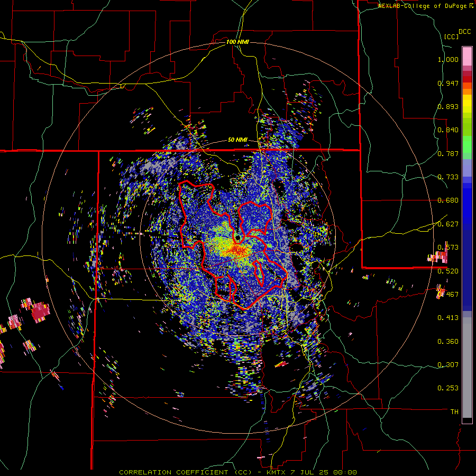Click the 50 NMI range ring label
Screen dimensions: 476x476
point(237,140)
